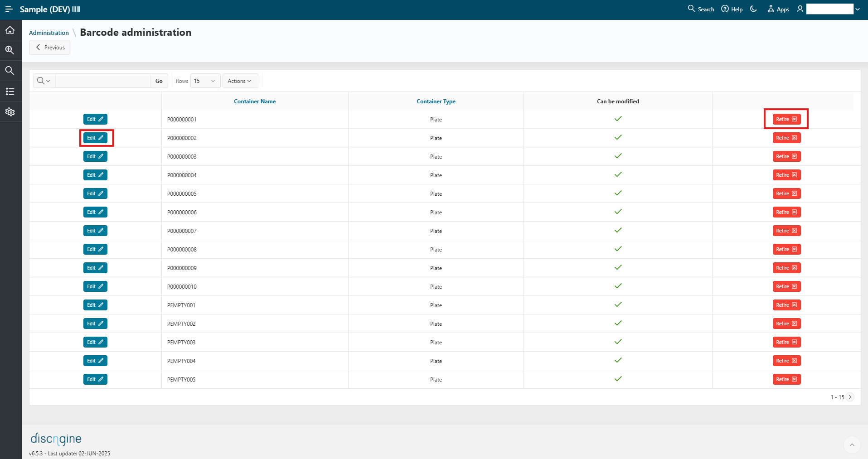Open the zoom-plus magnifier sidebar icon
The height and width of the screenshot is (459, 868).
point(10,50)
